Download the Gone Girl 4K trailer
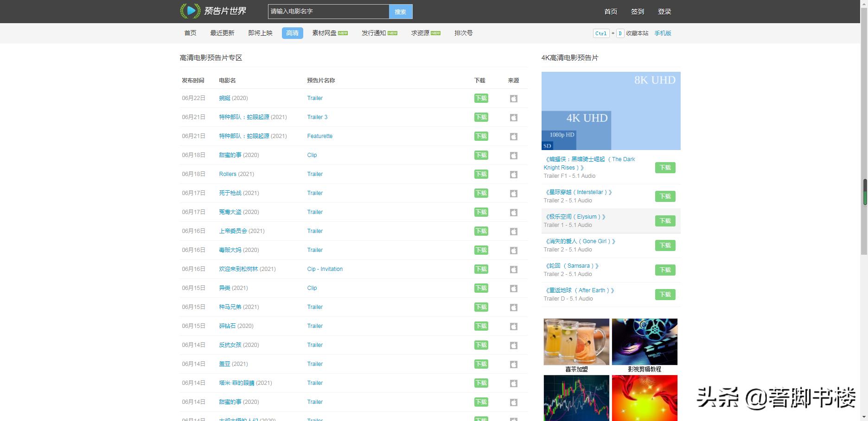The width and height of the screenshot is (868, 421). pos(665,245)
